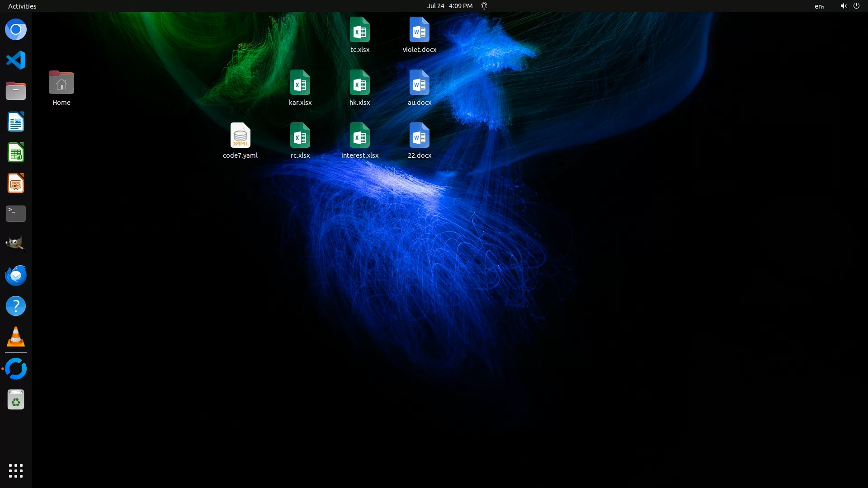Open the Terminal dock icon

pyautogui.click(x=16, y=214)
